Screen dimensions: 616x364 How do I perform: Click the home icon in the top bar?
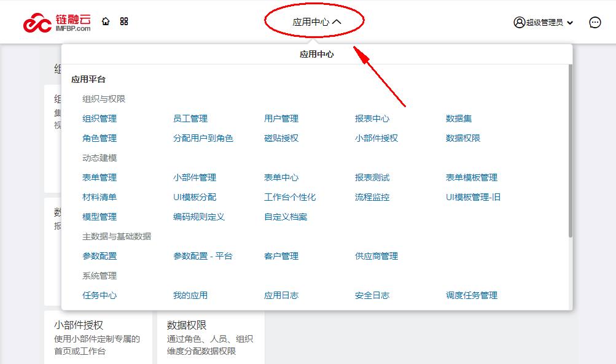[106, 20]
